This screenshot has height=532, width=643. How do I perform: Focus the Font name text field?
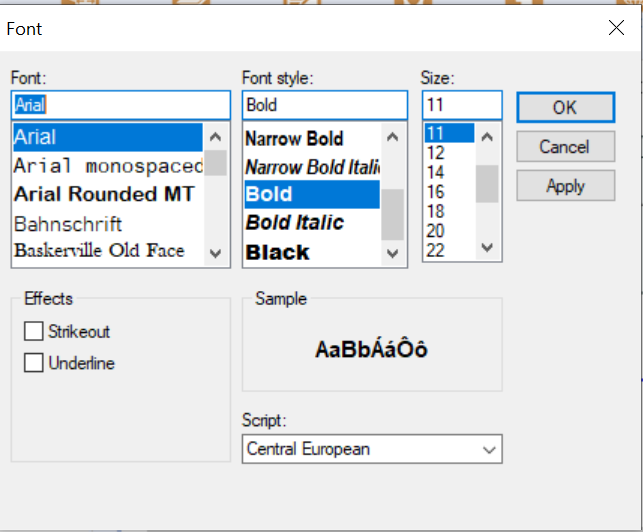coord(120,105)
